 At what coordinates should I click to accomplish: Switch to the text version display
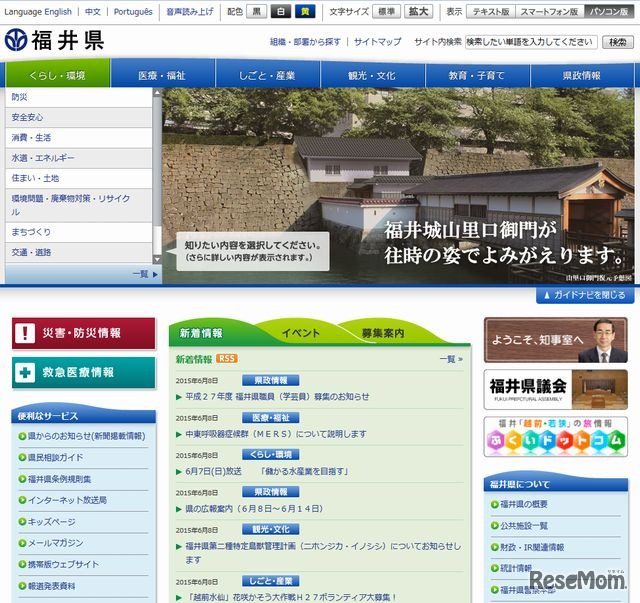491,12
